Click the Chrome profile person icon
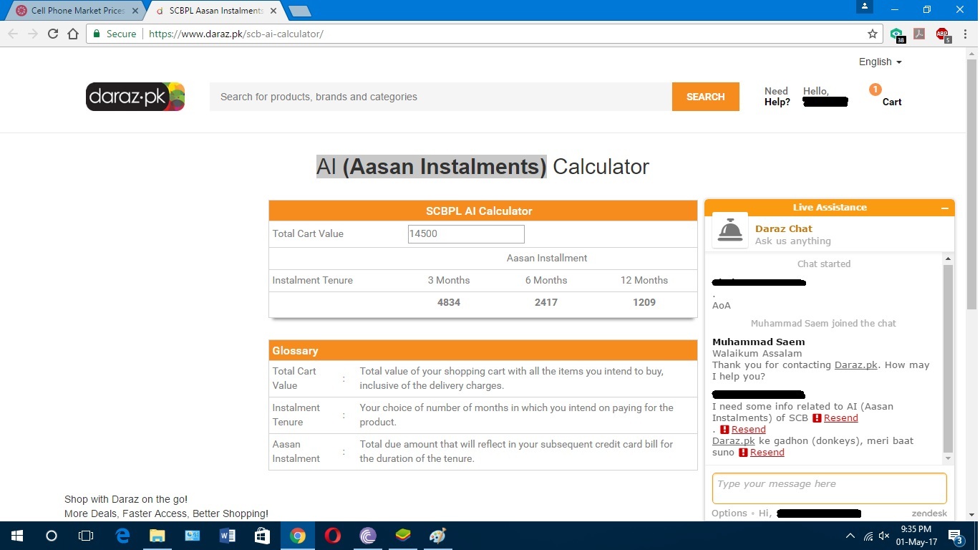The image size is (980, 550). [x=865, y=7]
